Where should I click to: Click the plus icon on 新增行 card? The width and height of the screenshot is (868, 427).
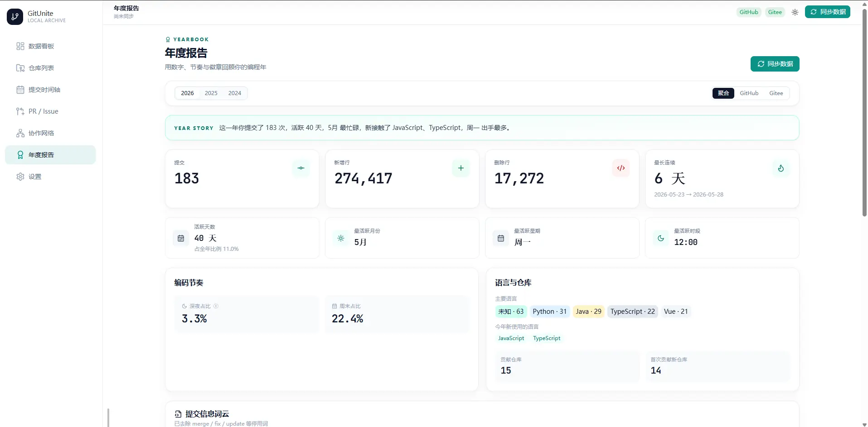coord(461,168)
